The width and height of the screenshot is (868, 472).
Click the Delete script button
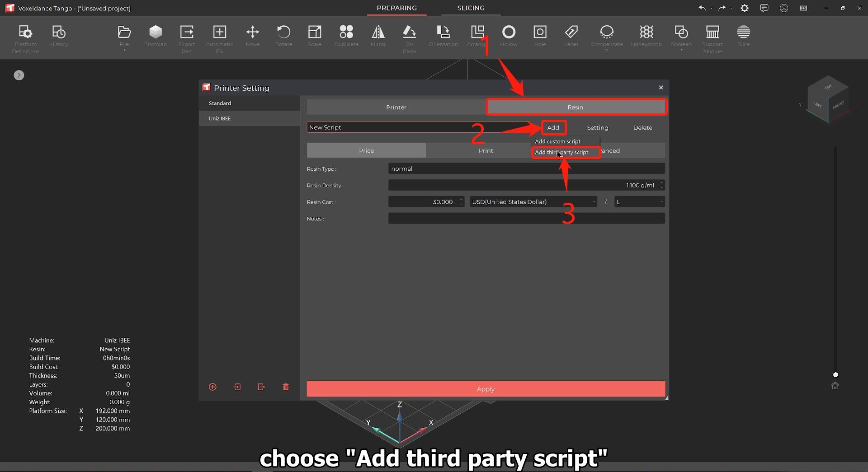[643, 127]
